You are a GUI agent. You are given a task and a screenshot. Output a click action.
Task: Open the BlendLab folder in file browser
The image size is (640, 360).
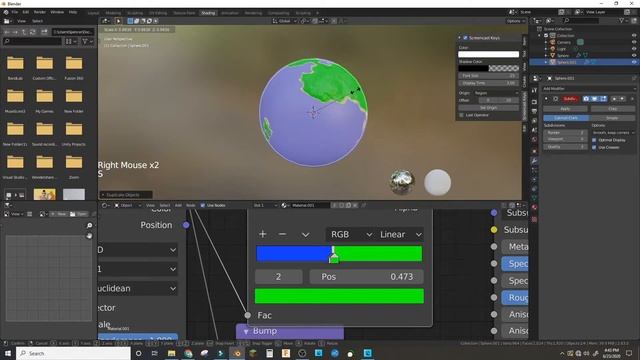(15, 67)
